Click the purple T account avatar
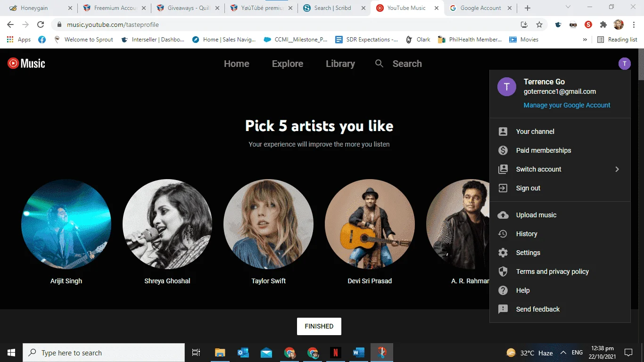 (624, 64)
